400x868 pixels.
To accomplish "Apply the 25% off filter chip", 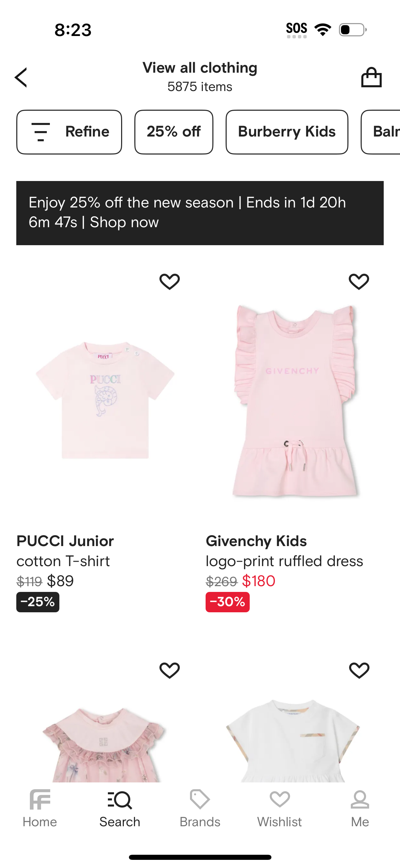I will 174,132.
